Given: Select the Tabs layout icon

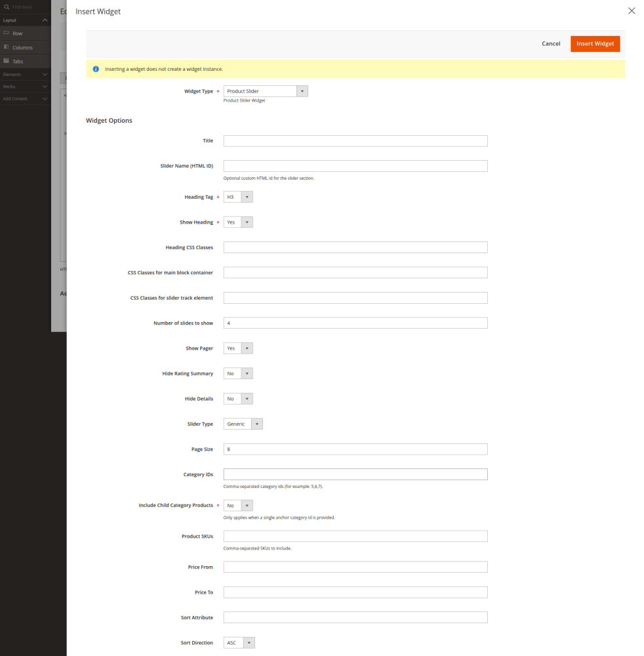Looking at the screenshot, I should point(7,60).
